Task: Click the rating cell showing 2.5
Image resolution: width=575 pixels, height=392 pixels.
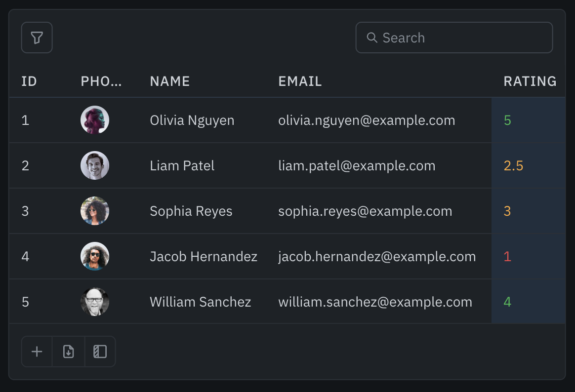Action: pyautogui.click(x=514, y=165)
